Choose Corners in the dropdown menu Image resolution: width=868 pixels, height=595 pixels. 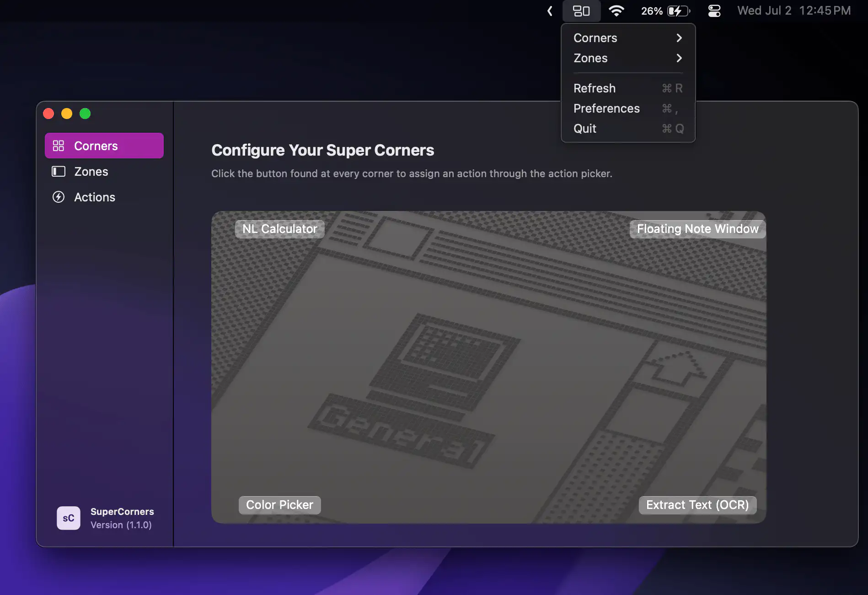[628, 38]
